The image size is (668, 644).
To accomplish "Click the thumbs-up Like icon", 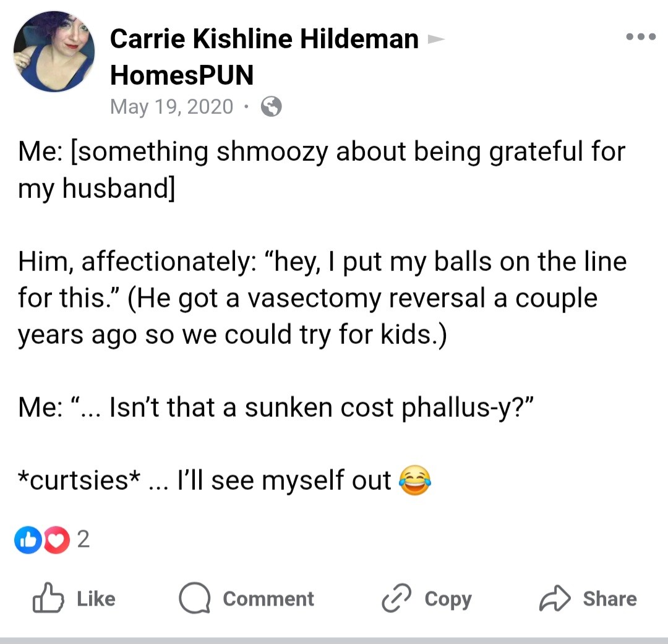I will 48,598.
